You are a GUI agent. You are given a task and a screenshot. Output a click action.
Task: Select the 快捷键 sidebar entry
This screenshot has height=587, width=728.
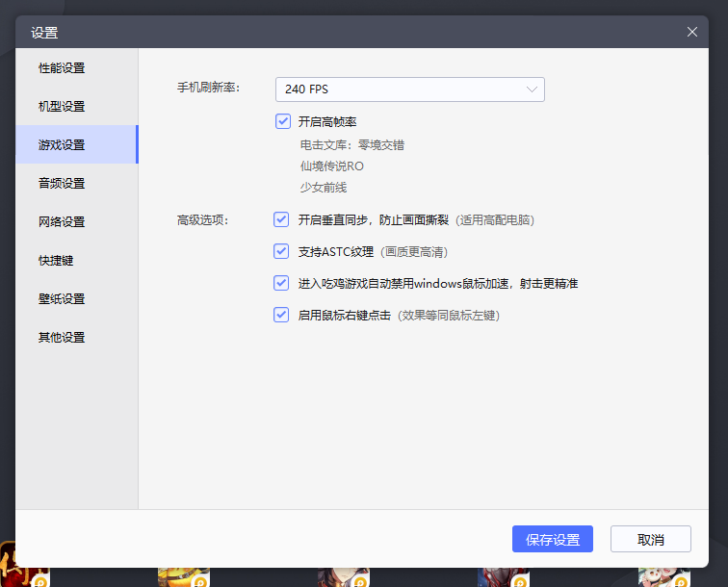click(x=56, y=261)
